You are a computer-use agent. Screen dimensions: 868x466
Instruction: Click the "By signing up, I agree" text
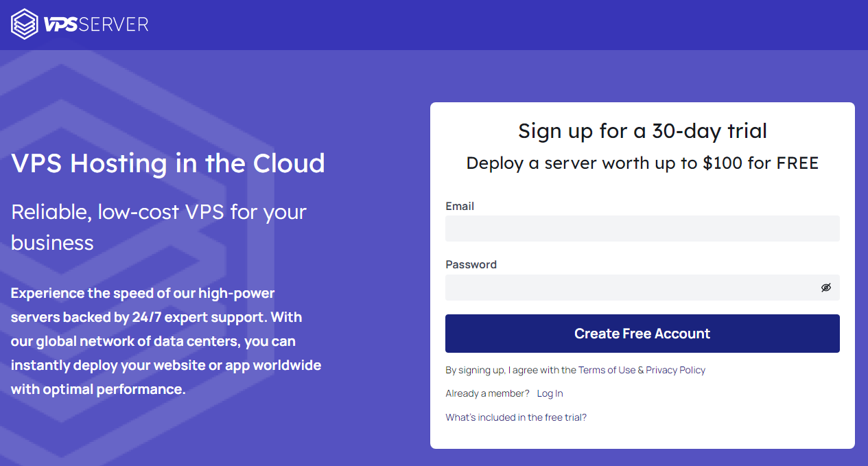click(x=511, y=370)
